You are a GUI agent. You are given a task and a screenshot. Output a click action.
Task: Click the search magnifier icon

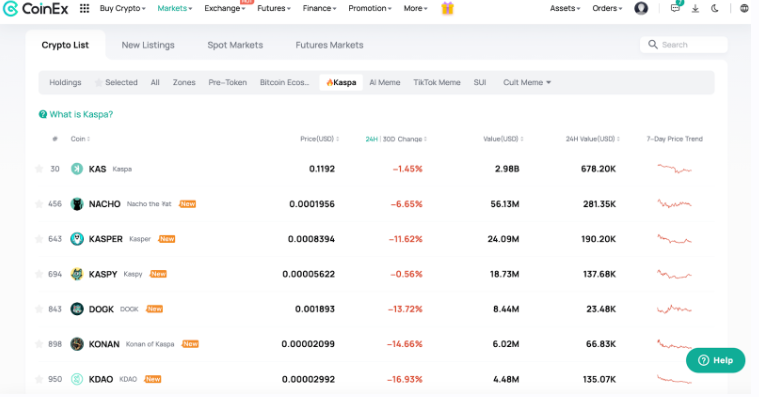click(x=653, y=45)
